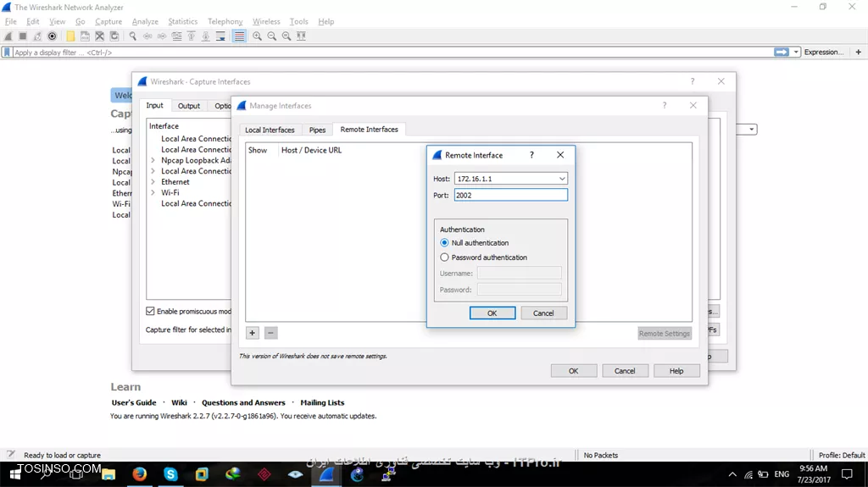Image resolution: width=868 pixels, height=487 pixels.
Task: Open File Explorer from the taskbar
Action: 108,474
